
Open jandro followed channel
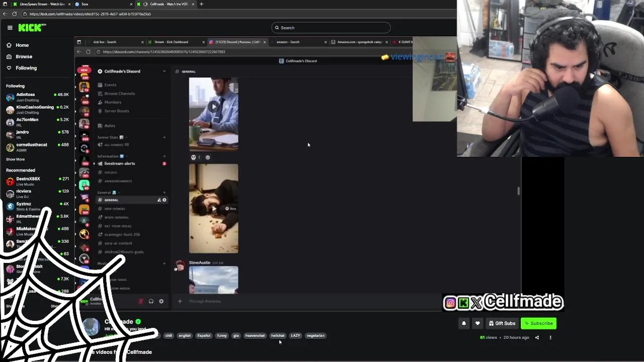point(37,134)
